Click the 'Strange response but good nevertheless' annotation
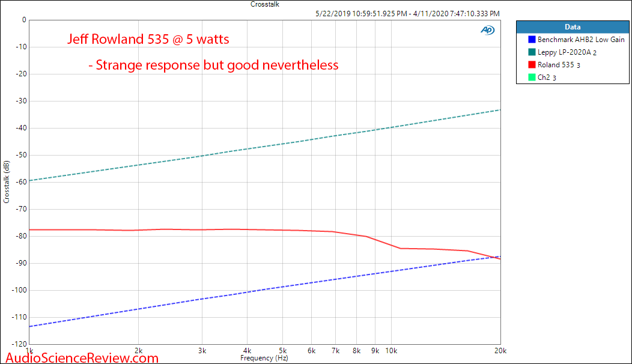 (214, 65)
